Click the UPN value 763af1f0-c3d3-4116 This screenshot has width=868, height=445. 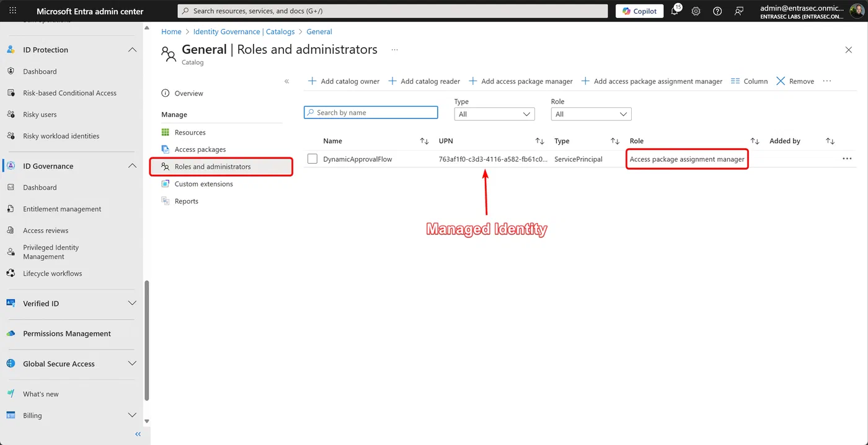pos(493,159)
